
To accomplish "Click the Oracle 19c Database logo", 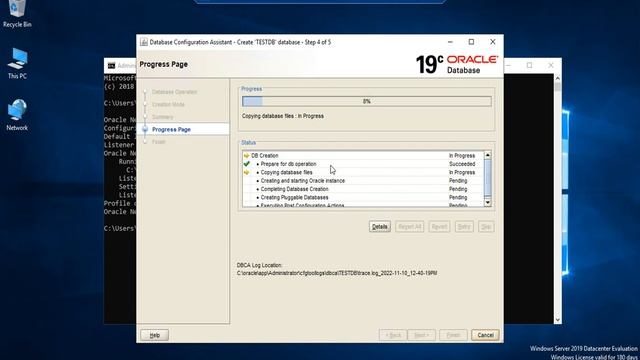I will pyautogui.click(x=457, y=64).
